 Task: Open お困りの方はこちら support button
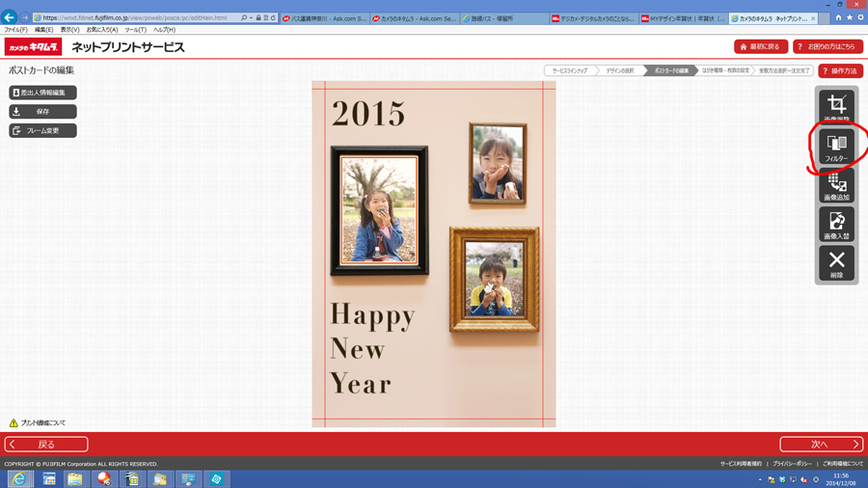pyautogui.click(x=827, y=46)
